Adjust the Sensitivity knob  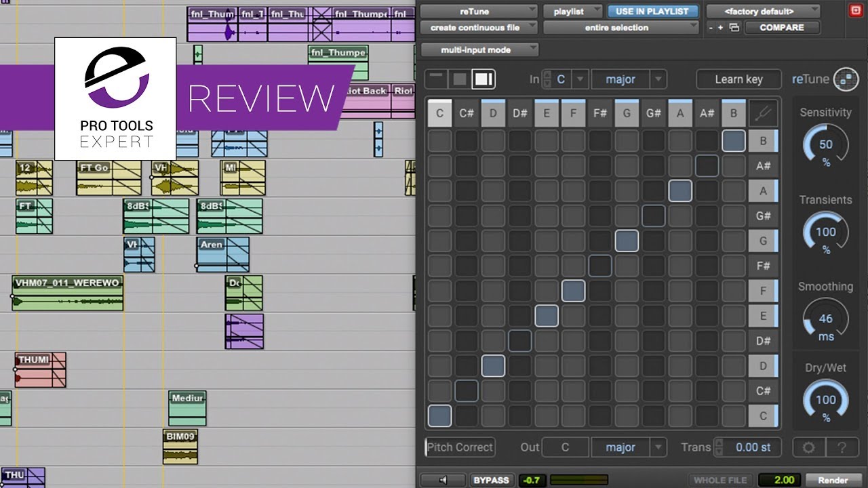point(825,144)
